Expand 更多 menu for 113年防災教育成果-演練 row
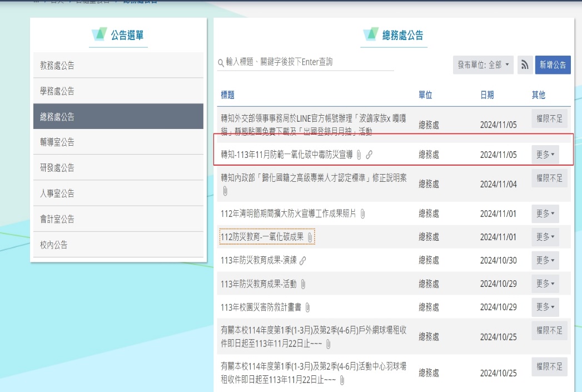 (x=545, y=260)
